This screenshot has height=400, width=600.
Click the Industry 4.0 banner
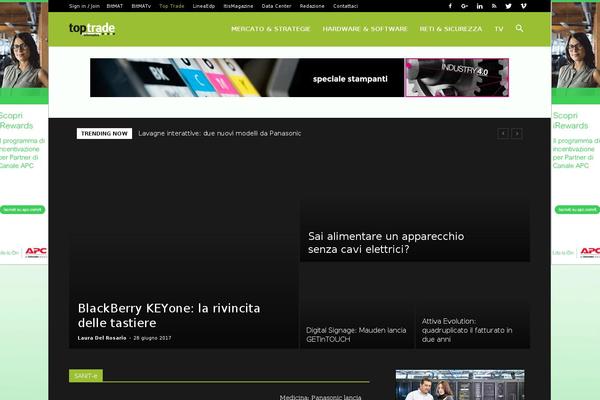point(457,77)
